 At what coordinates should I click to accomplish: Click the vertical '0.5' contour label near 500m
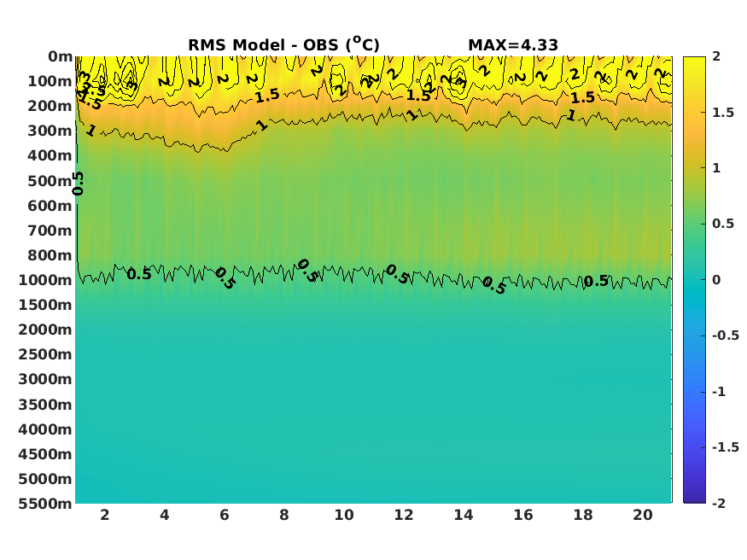click(79, 184)
